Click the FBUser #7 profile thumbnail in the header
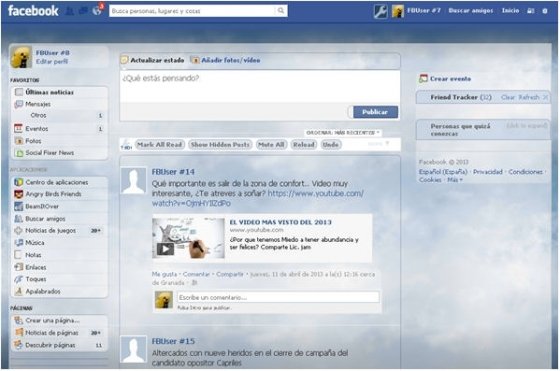 pos(398,11)
